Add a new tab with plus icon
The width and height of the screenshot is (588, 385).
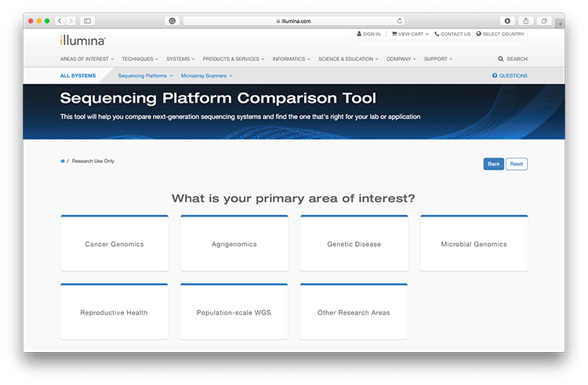[560, 24]
